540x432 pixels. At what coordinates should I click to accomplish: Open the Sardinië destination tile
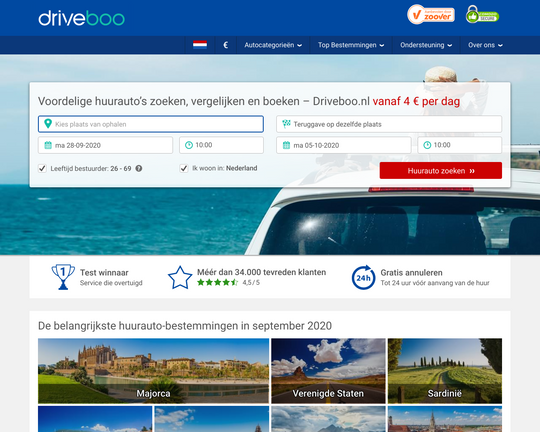point(445,371)
